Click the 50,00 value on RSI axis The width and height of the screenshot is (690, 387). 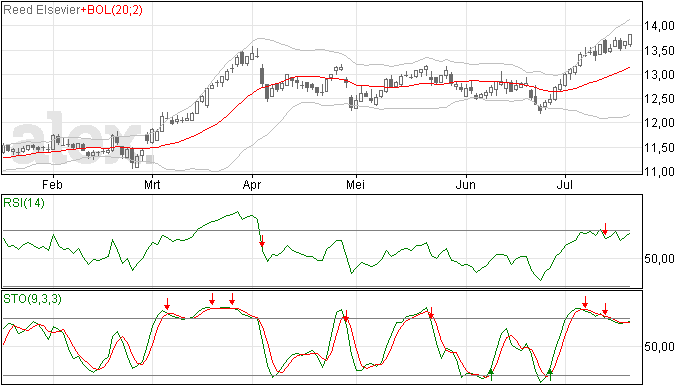[659, 258]
